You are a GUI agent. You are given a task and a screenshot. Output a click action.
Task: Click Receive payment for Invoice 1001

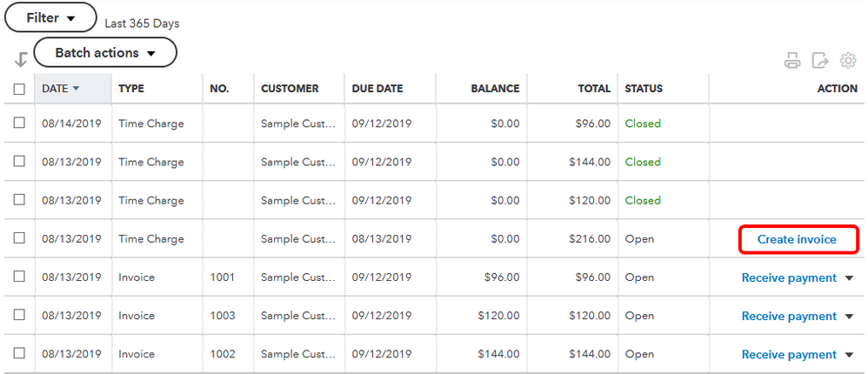tap(788, 278)
